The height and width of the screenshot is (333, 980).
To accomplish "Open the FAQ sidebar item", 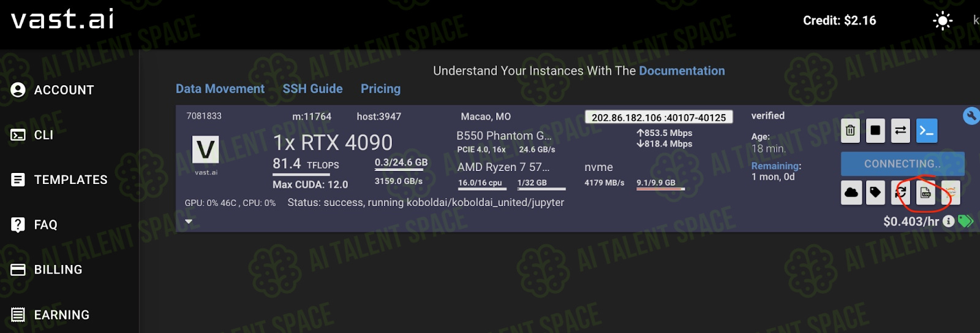I will click(34, 224).
